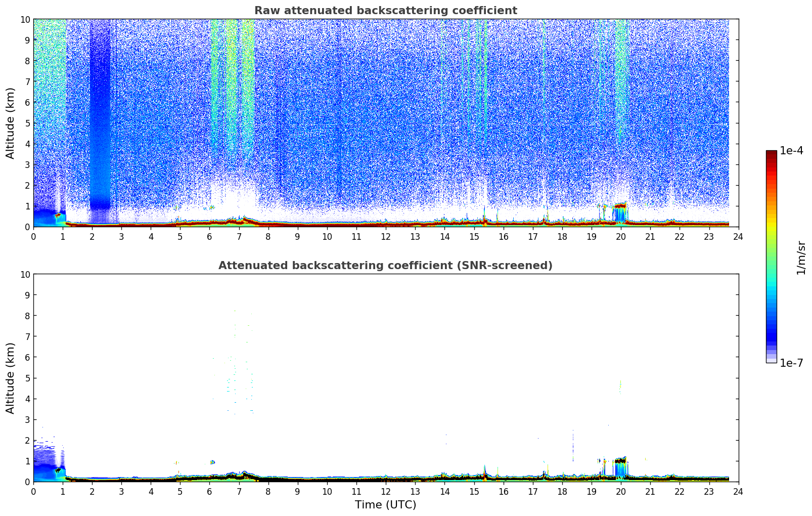The width and height of the screenshot is (812, 516).
Task: Click the altitude tick '8' on the bottom plot
Action: tap(28, 316)
